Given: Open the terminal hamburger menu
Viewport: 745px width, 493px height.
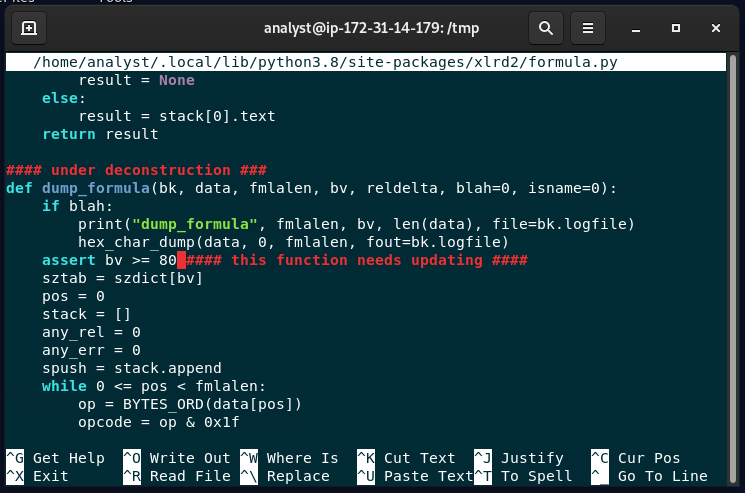Looking at the screenshot, I should (589, 28).
